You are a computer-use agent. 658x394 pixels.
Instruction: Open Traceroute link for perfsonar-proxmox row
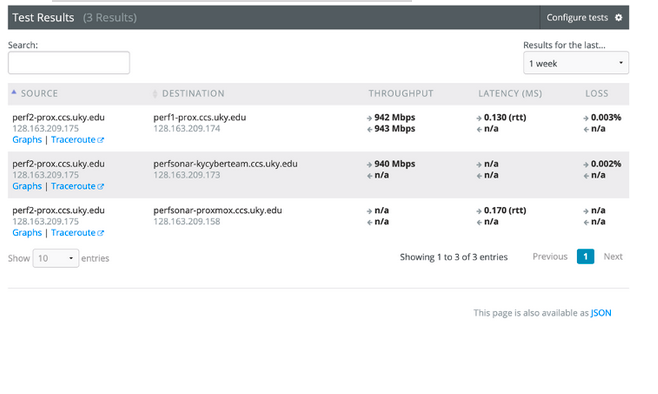click(x=77, y=233)
